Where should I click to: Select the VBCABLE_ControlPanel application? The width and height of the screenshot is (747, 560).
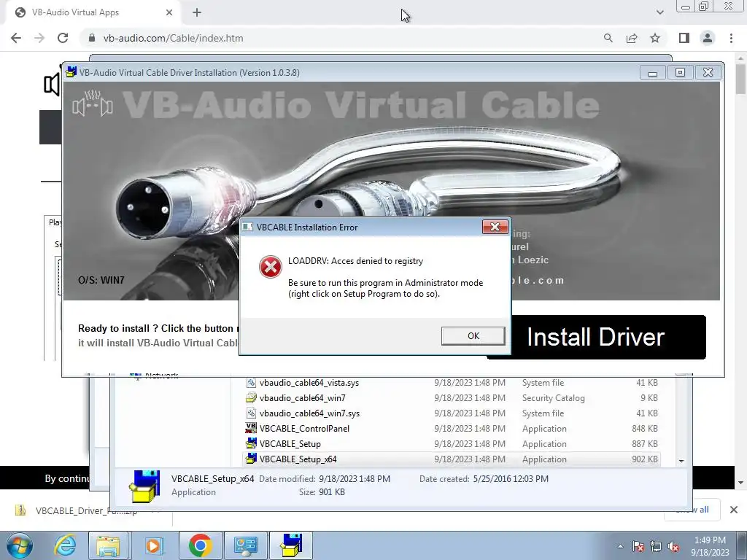pos(452,429)
